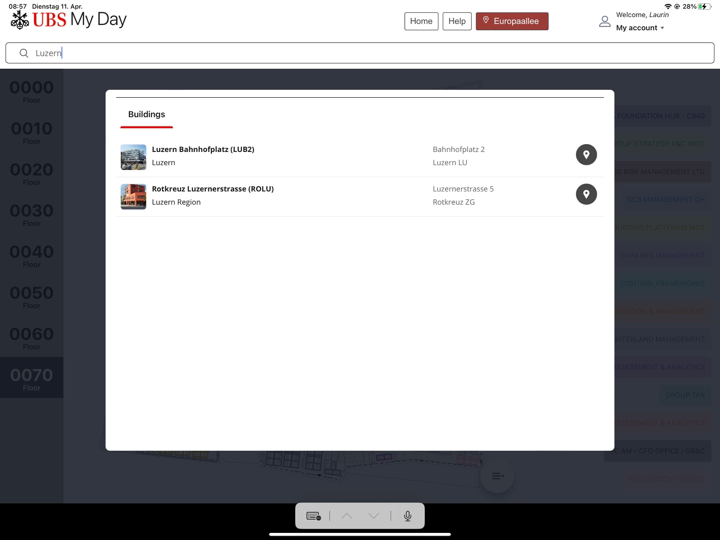Open the Europaallee location selector
This screenshot has width=720, height=540.
(x=512, y=21)
